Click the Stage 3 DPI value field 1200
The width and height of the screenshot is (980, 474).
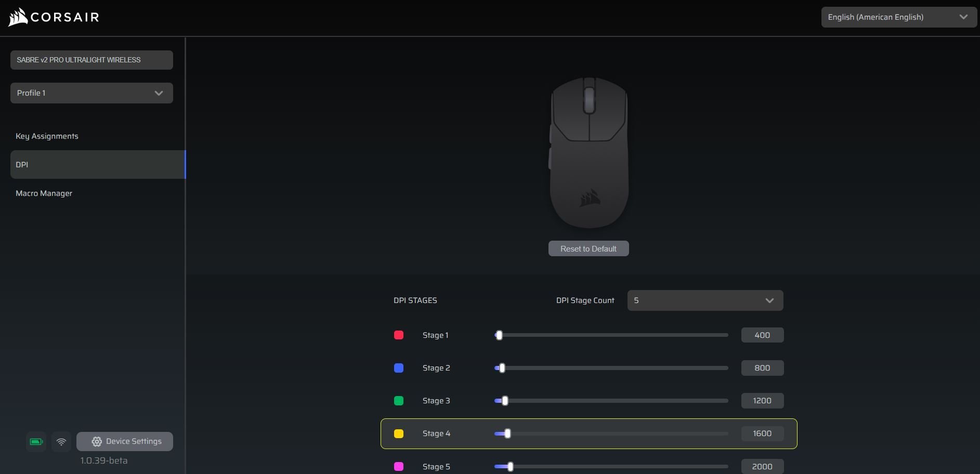[x=762, y=401]
